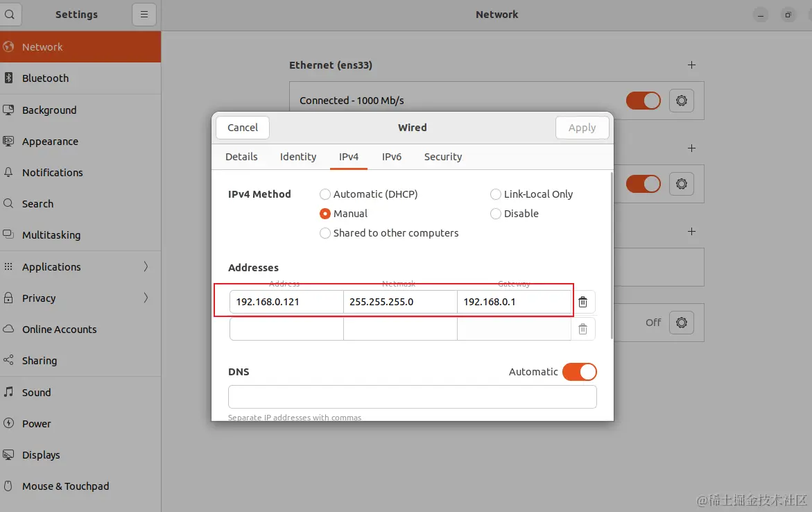Open Bluetooth settings in sidebar
Image resolution: width=812 pixels, height=512 pixels.
click(x=80, y=78)
